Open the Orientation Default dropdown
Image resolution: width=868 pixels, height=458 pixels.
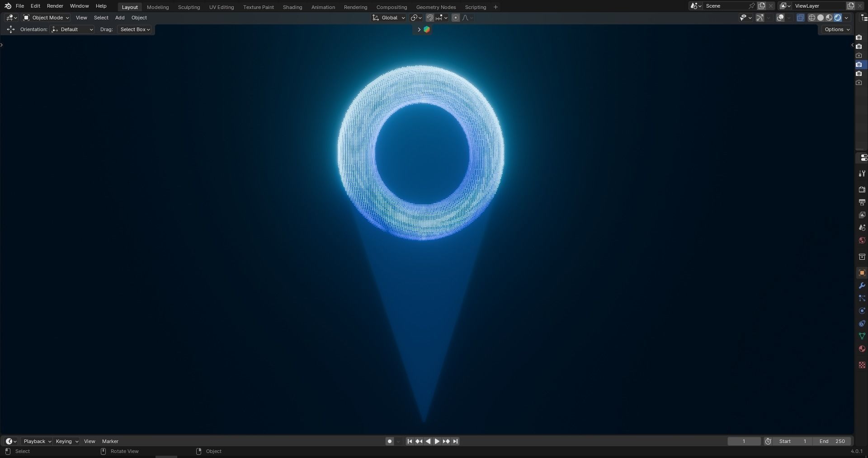pyautogui.click(x=72, y=29)
